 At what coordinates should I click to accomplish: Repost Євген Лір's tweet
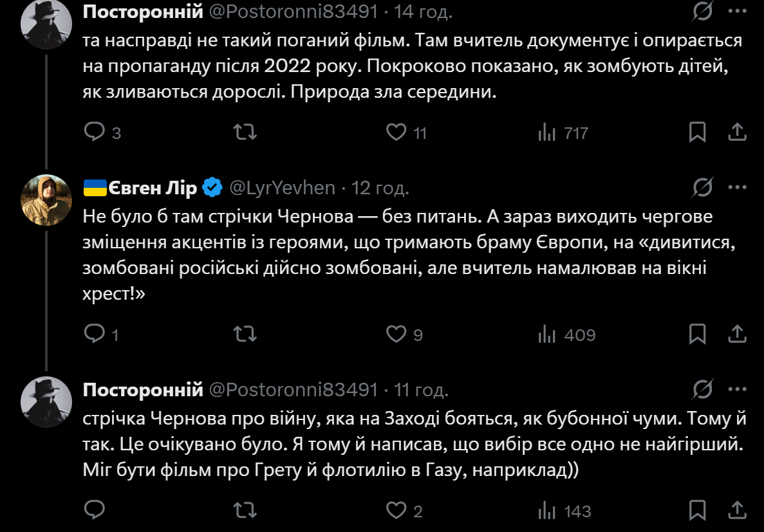click(245, 333)
